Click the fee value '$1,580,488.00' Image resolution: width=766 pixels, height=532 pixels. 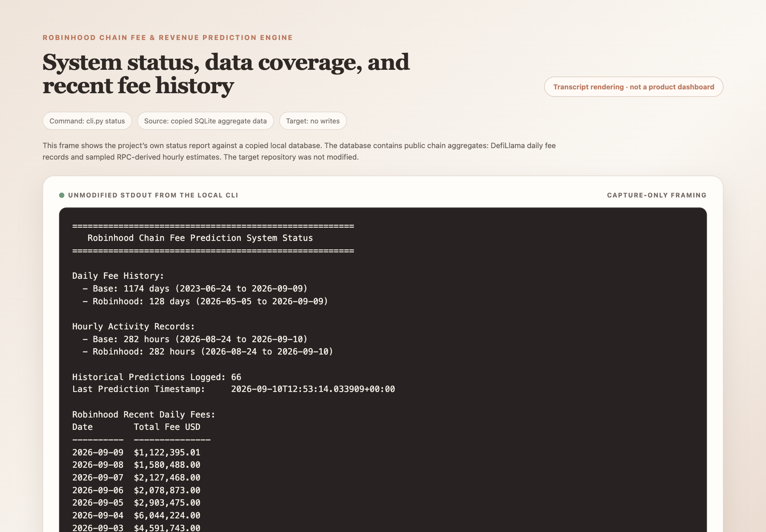[167, 465]
